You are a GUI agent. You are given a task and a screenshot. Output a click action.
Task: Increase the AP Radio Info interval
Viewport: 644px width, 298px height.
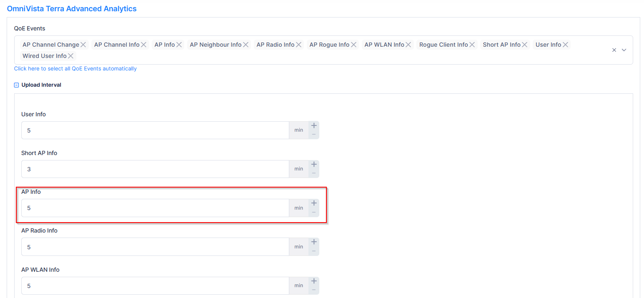click(x=314, y=242)
